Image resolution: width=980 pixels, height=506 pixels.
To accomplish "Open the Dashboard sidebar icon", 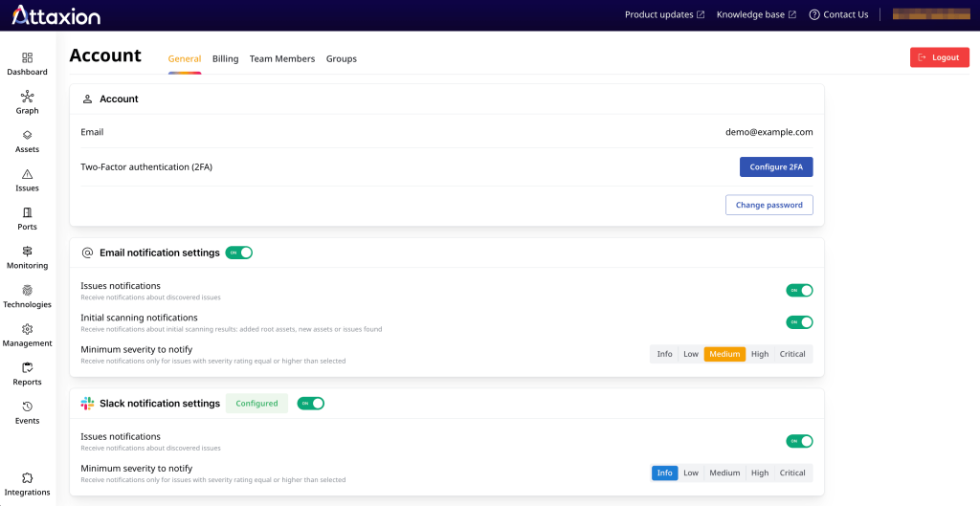I will [27, 58].
